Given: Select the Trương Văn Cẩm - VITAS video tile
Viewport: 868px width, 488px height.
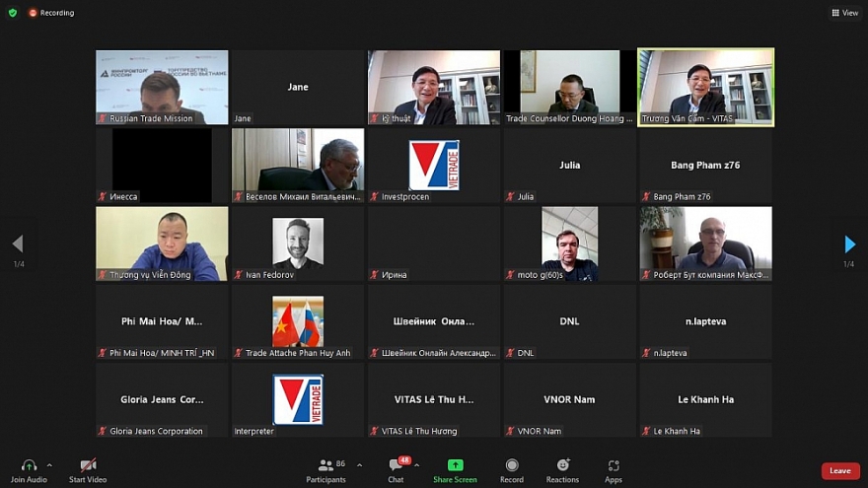Looking at the screenshot, I should point(706,88).
